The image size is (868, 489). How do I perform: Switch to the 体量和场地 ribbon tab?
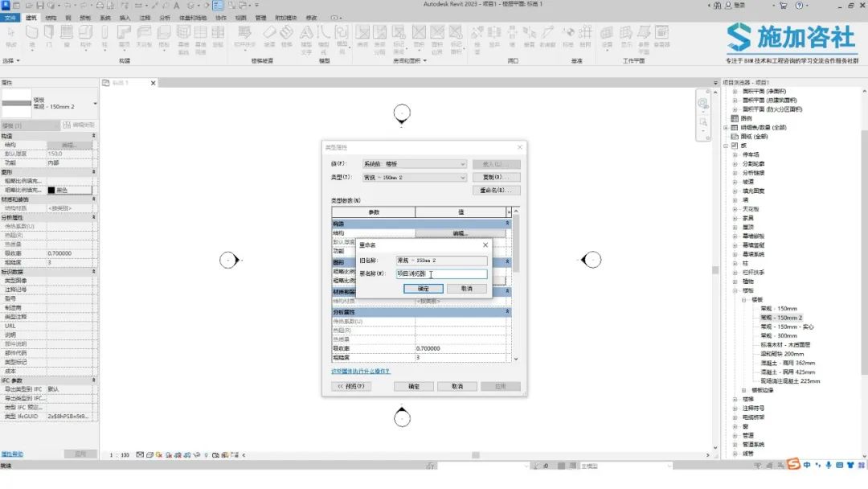click(x=192, y=18)
